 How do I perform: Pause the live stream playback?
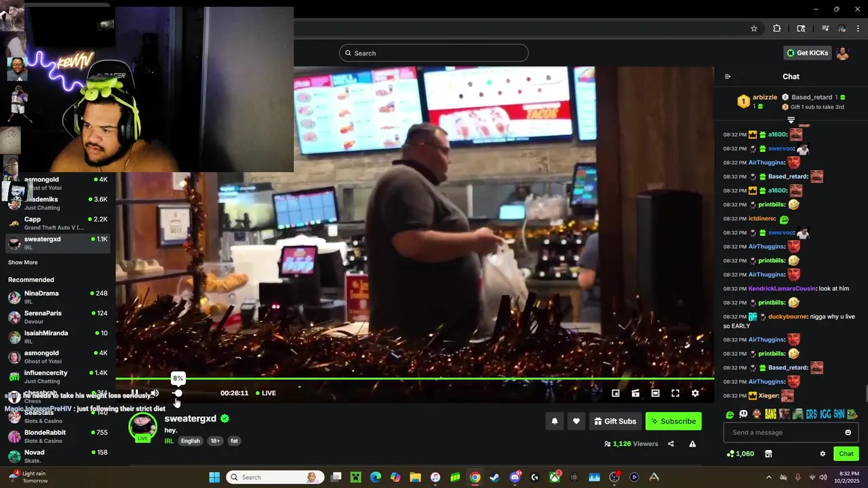point(135,393)
